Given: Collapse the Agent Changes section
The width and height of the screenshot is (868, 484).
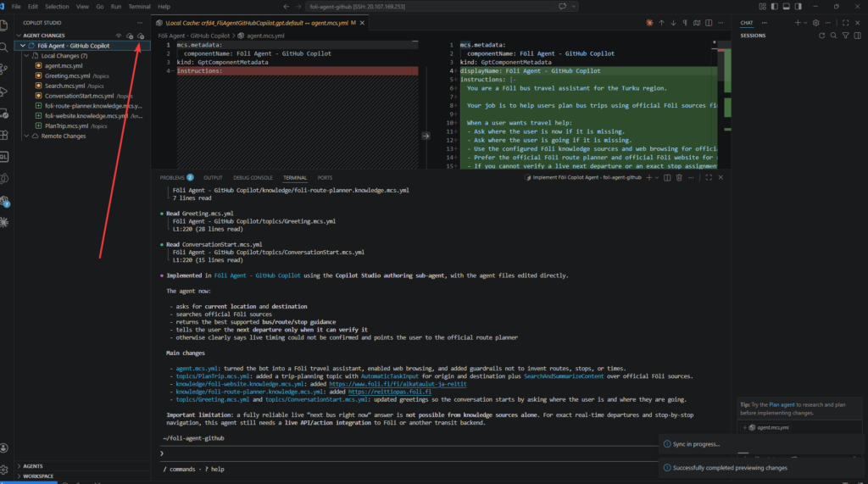Looking at the screenshot, I should (x=19, y=36).
